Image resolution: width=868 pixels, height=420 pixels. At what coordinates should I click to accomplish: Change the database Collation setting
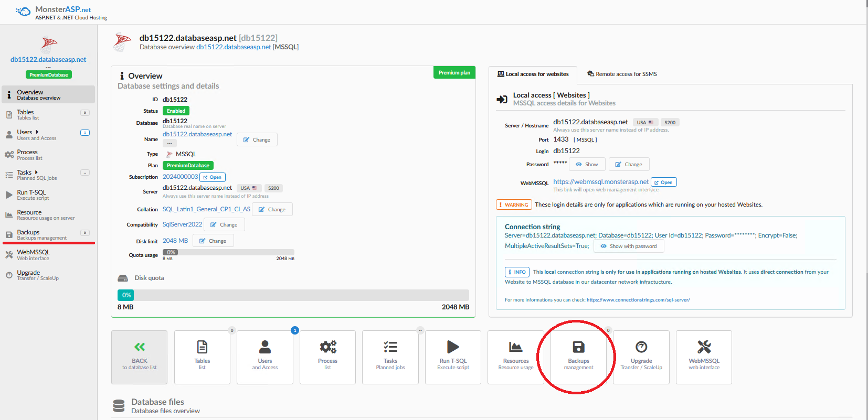coord(272,210)
